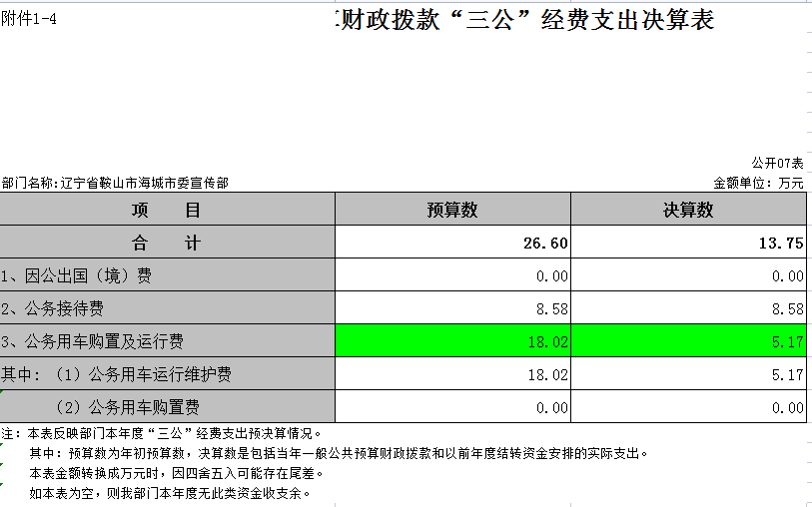
Task: Click the '2、公务接待费' row label
Action: tap(167, 308)
